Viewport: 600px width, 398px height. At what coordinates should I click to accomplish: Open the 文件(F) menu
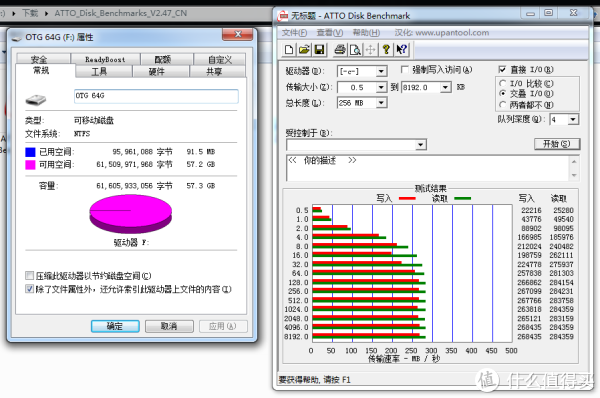coord(294,33)
